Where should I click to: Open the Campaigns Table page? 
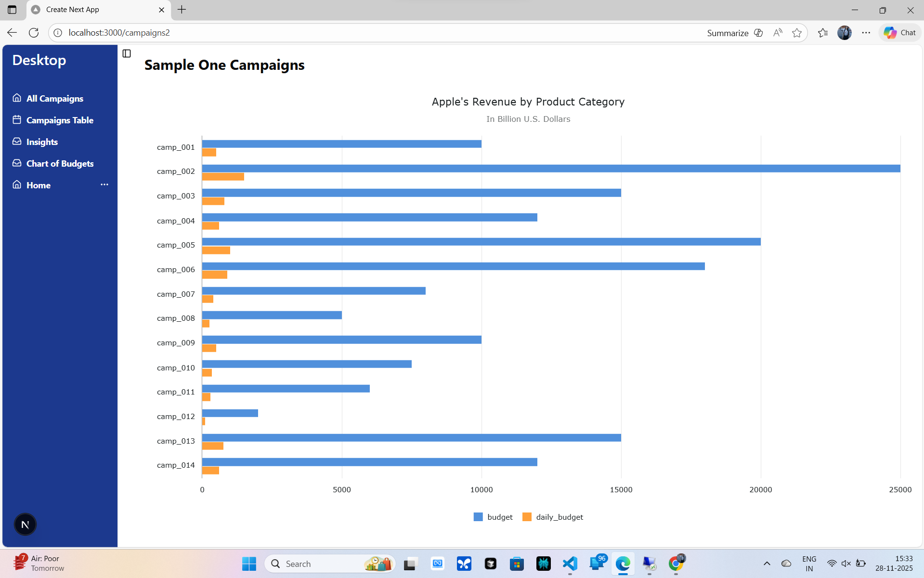tap(60, 120)
